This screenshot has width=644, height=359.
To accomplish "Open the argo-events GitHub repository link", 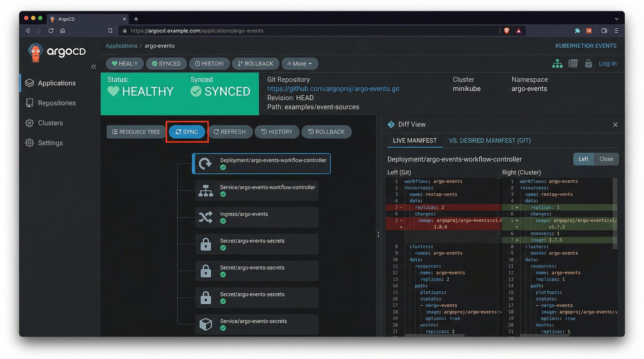I will click(333, 88).
